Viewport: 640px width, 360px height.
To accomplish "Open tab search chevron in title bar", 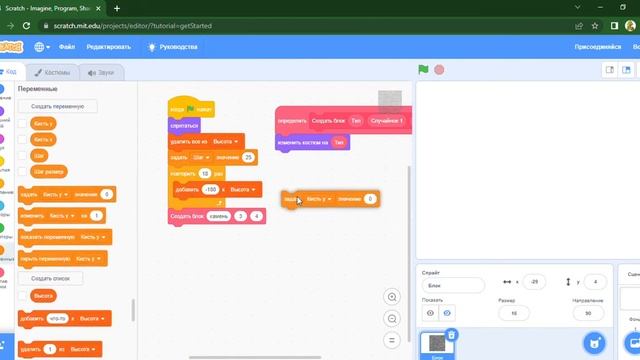I will (x=577, y=7).
